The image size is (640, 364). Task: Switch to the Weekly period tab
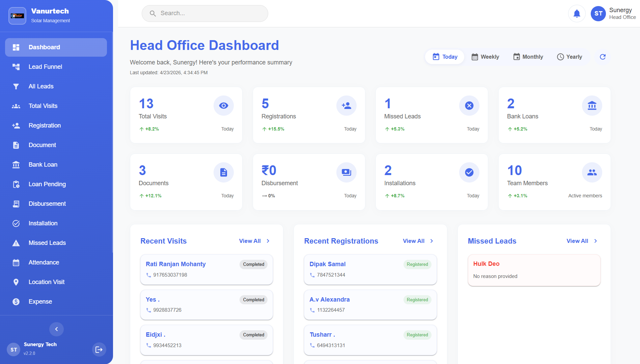coord(485,57)
